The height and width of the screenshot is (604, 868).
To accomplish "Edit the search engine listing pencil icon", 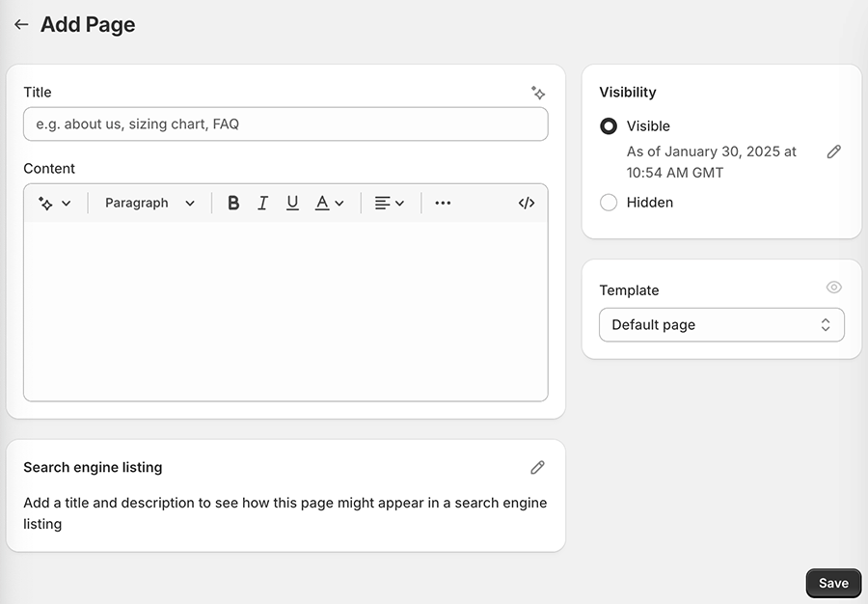I will point(537,468).
